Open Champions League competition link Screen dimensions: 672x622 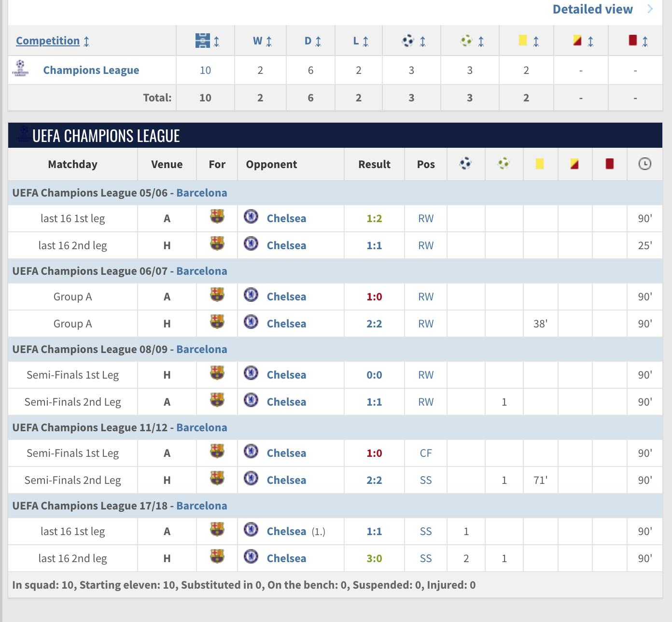91,71
